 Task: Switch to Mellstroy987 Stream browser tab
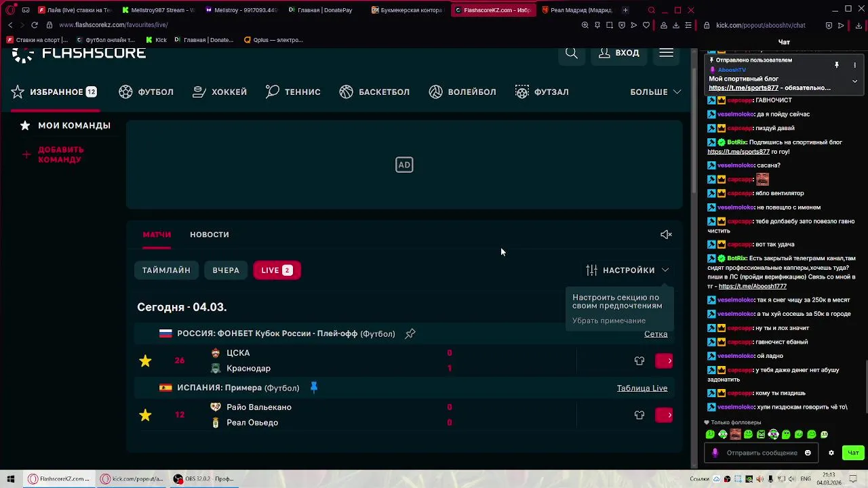(x=158, y=10)
